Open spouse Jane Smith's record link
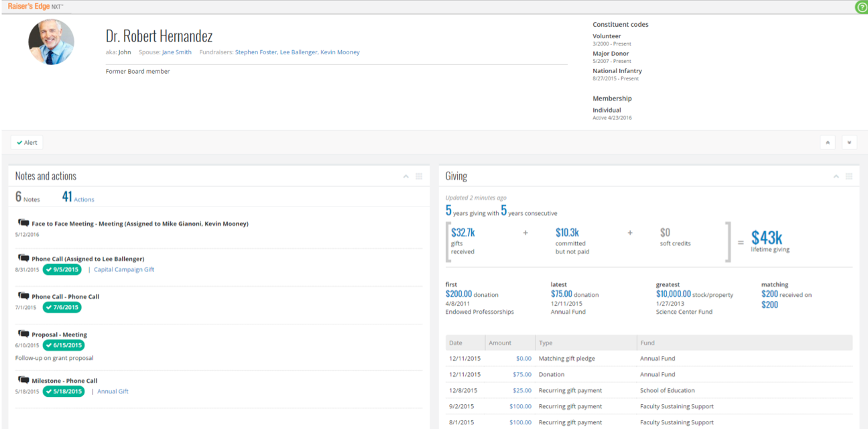 coord(176,52)
